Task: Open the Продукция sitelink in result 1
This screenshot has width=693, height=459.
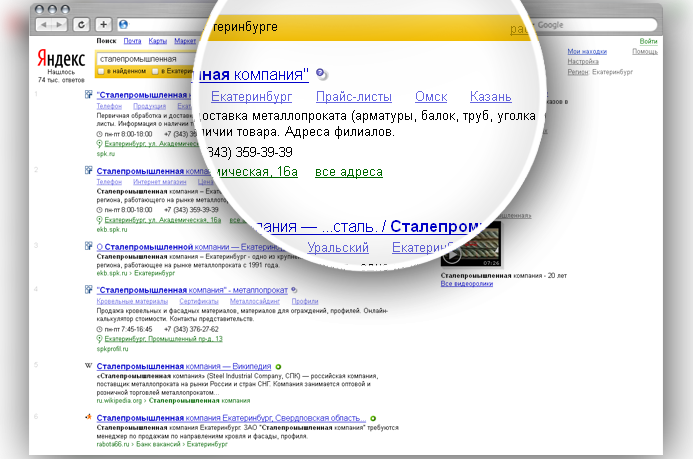Action: (x=149, y=106)
